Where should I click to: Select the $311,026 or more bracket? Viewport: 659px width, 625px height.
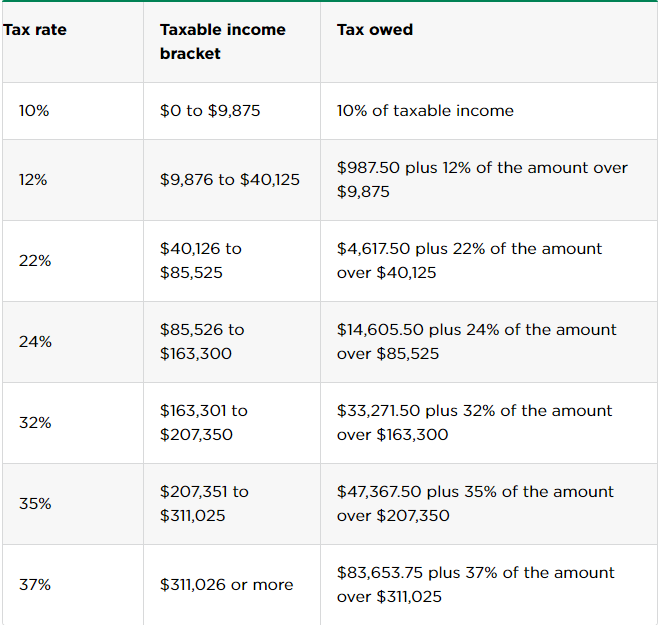(x=227, y=585)
